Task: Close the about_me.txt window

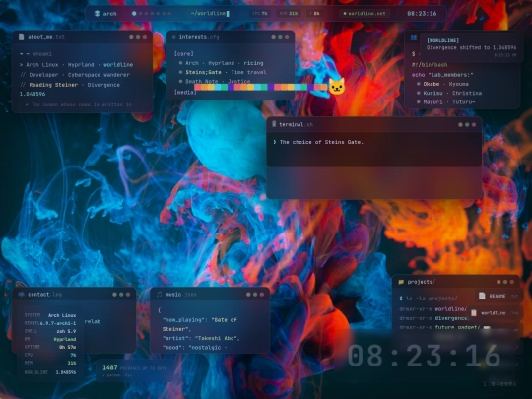Action: point(145,37)
